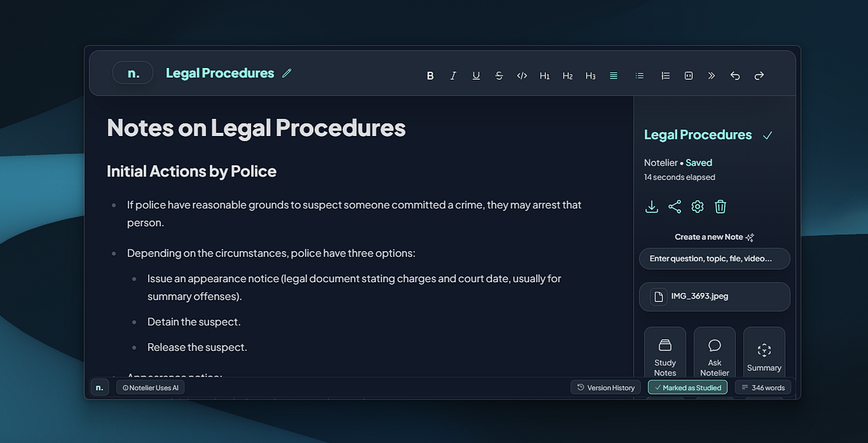Image resolution: width=868 pixels, height=443 pixels.
Task: Open Study Notes
Action: pos(665,351)
